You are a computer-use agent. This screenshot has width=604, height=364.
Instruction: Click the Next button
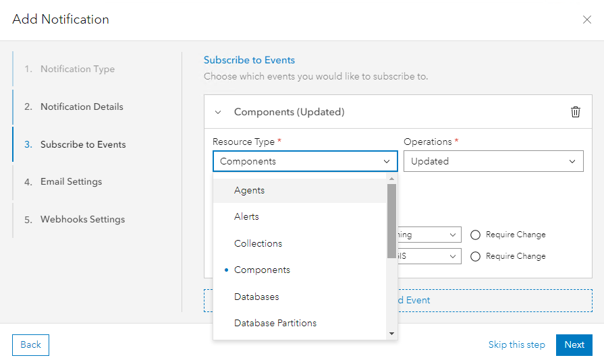[574, 344]
